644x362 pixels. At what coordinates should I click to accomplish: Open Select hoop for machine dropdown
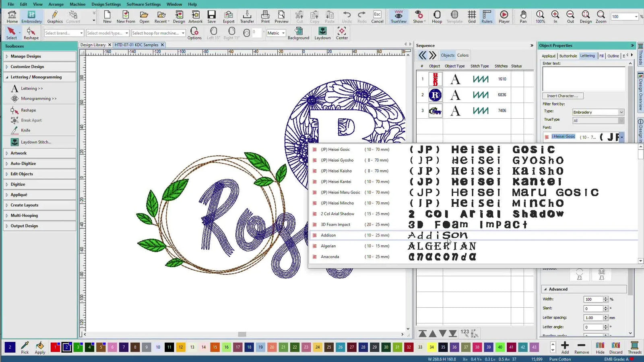158,33
